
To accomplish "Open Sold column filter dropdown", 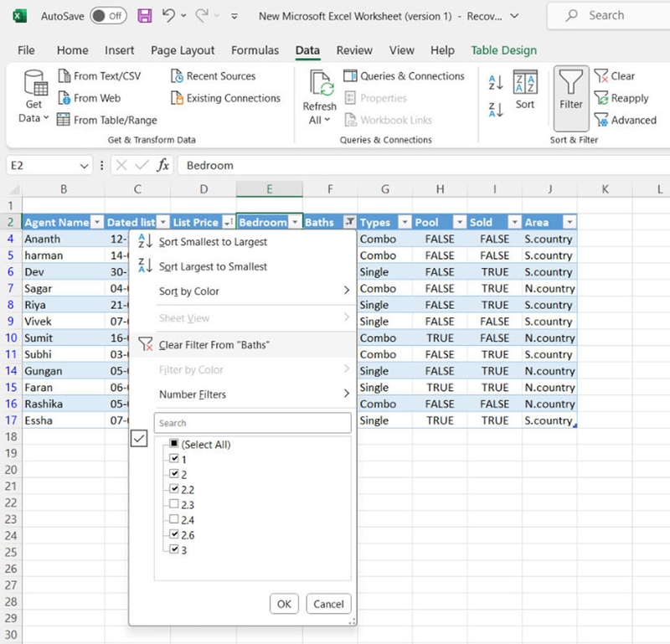I will pyautogui.click(x=514, y=222).
